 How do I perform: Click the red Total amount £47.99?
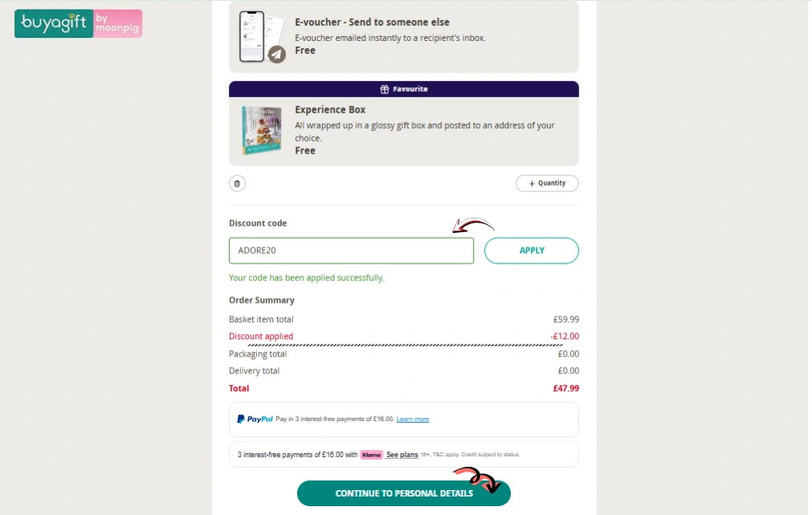pyautogui.click(x=565, y=388)
